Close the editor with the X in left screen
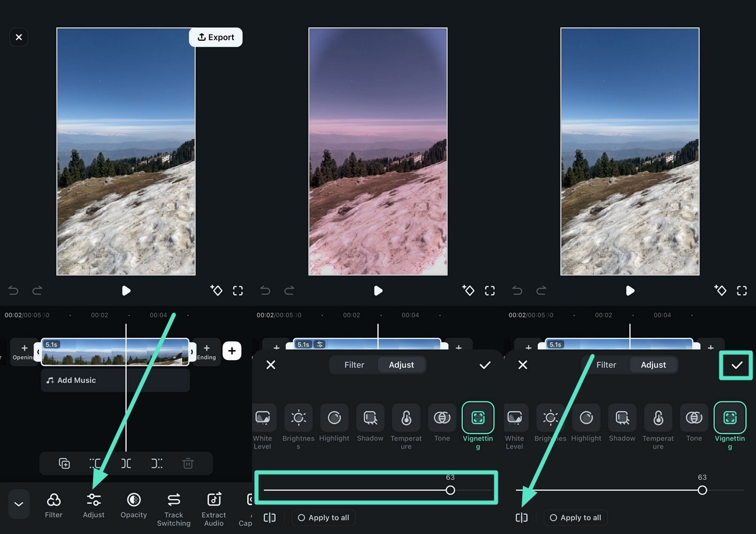This screenshot has width=756, height=534. [x=19, y=37]
